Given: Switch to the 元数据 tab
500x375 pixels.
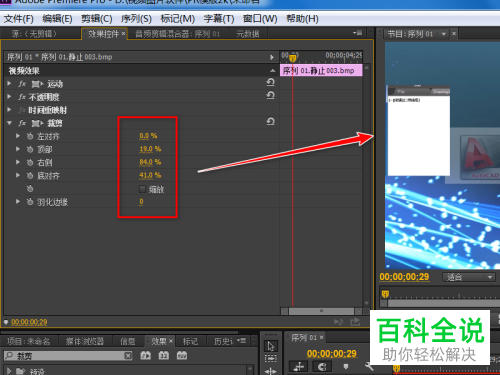Looking at the screenshot, I should click(248, 34).
